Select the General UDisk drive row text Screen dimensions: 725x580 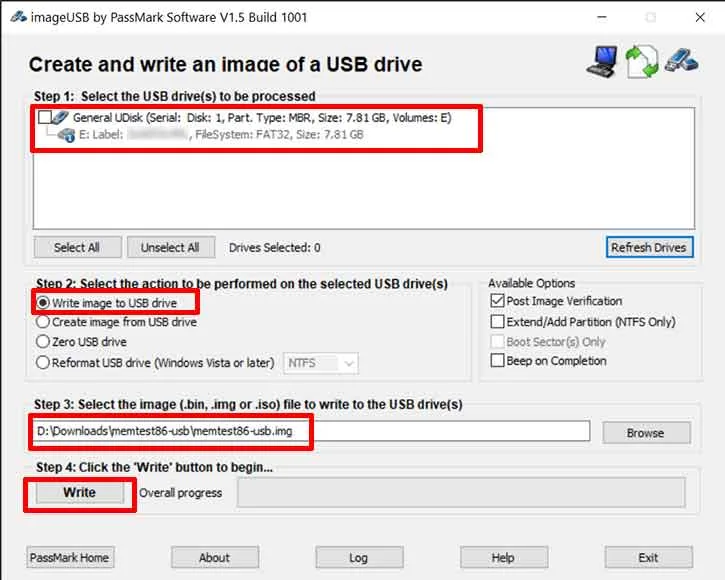point(262,117)
